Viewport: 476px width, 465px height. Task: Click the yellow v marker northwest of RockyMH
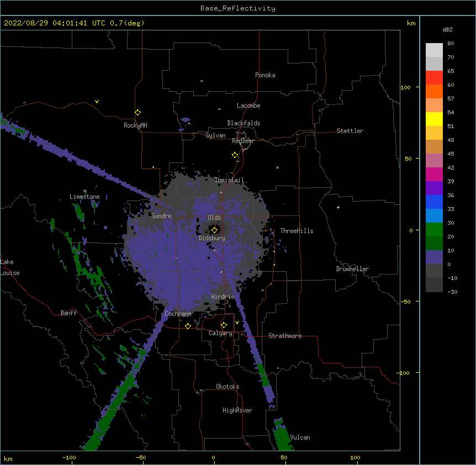[97, 102]
